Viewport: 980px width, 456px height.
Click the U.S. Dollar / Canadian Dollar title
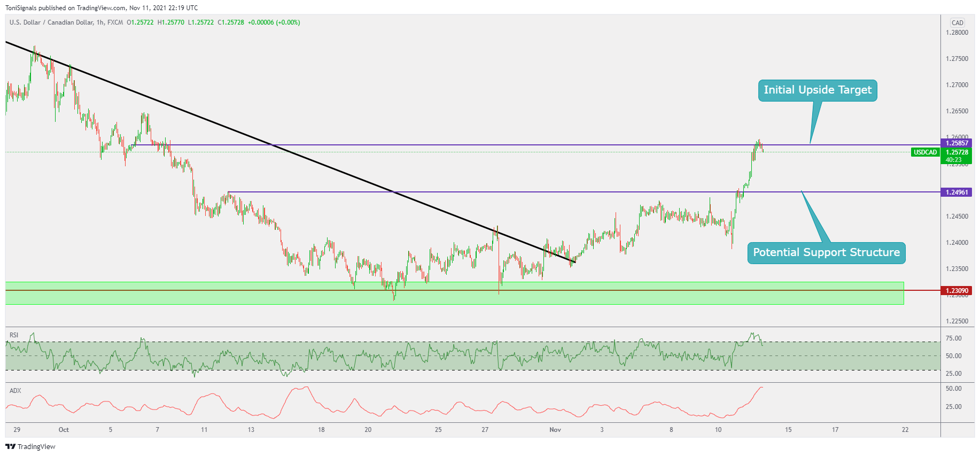coord(51,22)
